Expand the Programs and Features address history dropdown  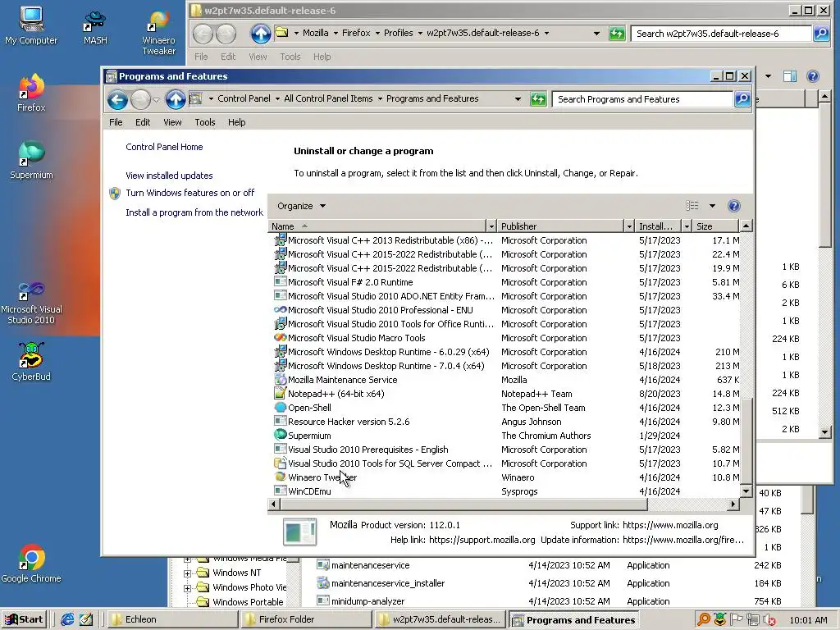click(x=518, y=99)
